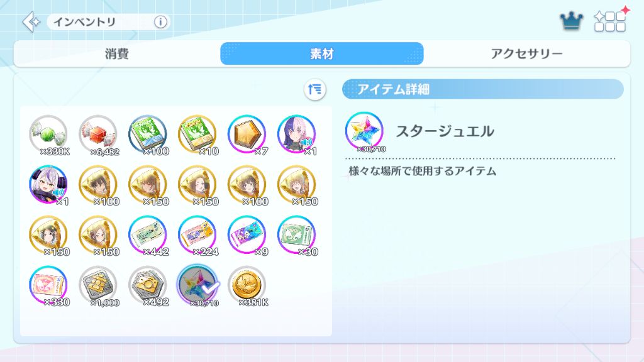644x362 pixels.
Task: Select the orange gem item x7
Action: [248, 135]
